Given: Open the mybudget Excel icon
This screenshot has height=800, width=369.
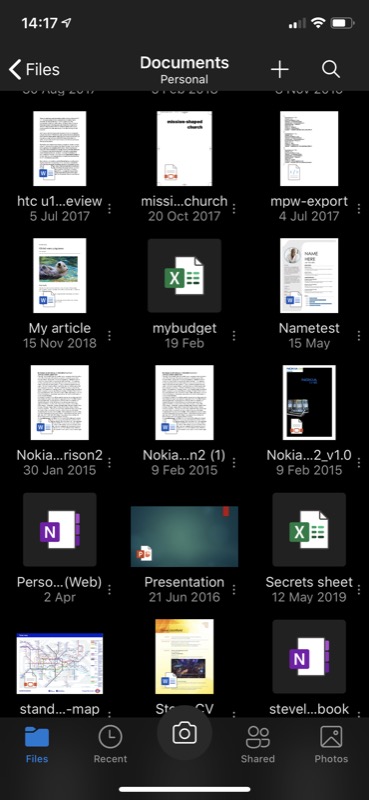Looking at the screenshot, I should point(184,276).
